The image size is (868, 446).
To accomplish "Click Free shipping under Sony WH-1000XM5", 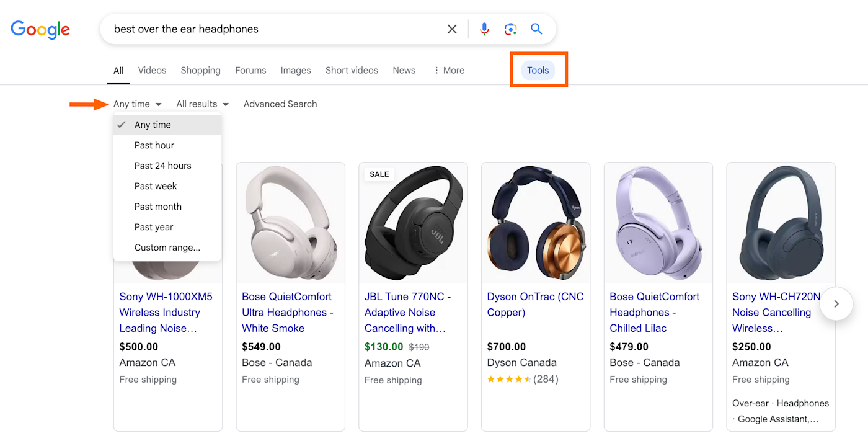I will coord(148,380).
